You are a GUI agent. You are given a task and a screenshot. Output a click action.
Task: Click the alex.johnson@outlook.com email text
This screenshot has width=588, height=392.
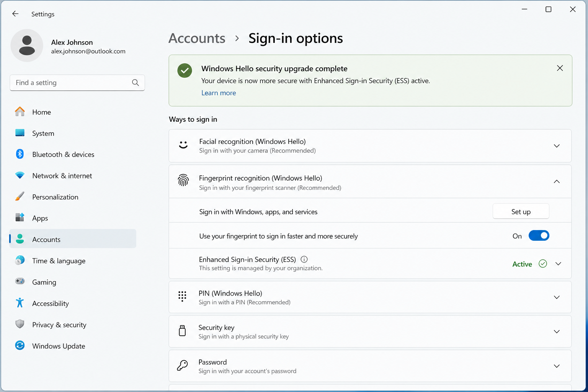tap(88, 51)
